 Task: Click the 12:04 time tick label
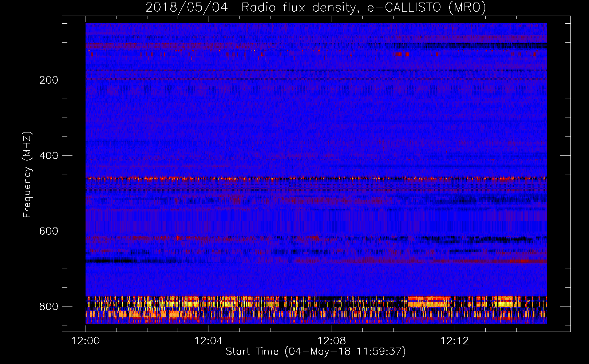pos(209,341)
